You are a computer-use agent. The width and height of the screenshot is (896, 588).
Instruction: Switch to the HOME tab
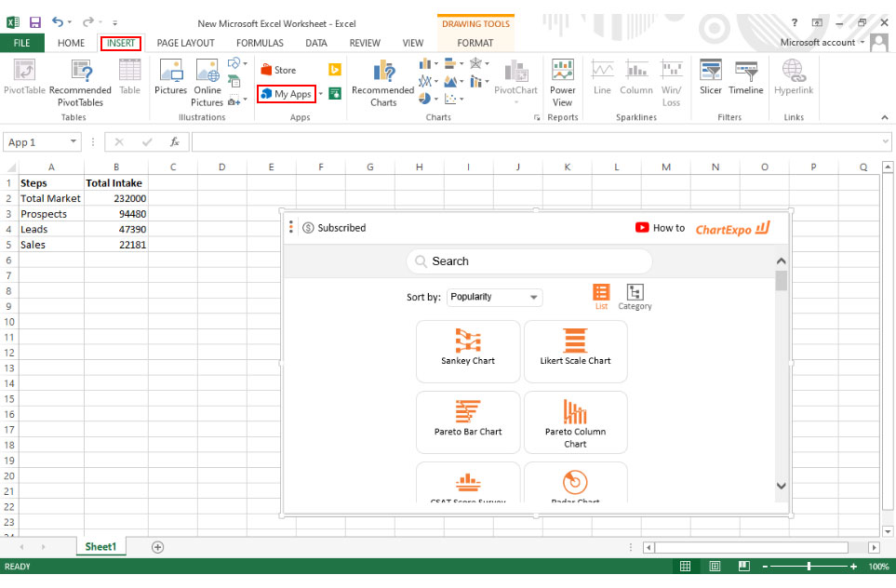click(x=71, y=43)
